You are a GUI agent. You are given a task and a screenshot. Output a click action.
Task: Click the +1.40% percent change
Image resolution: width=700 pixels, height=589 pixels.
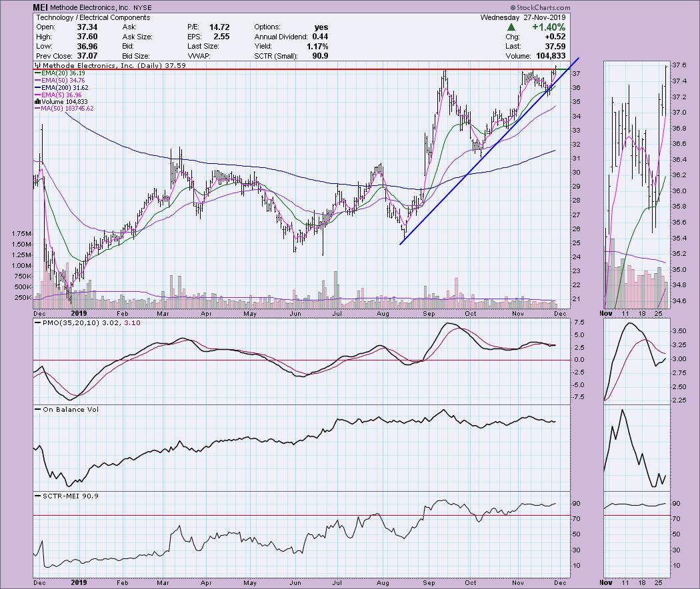[x=549, y=27]
